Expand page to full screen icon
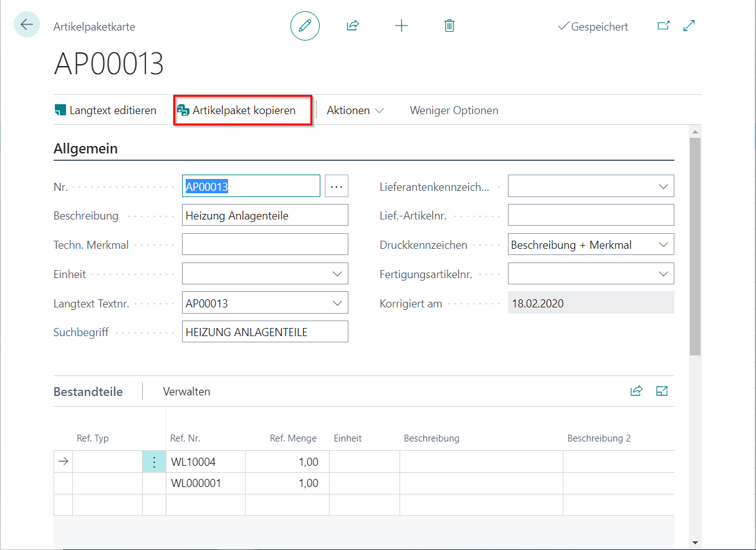Viewport: 756px width, 550px height. 689,26
